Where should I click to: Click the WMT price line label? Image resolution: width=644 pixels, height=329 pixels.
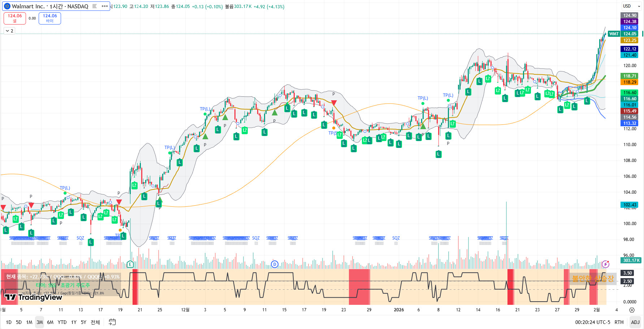614,34
